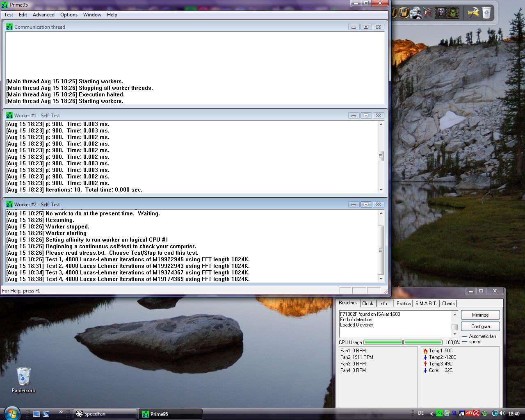
Task: Click Worker #2 scroll down arrow
Action: (381, 278)
